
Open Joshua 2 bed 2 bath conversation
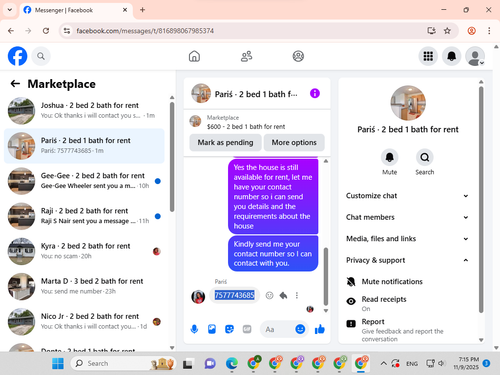coord(85,110)
